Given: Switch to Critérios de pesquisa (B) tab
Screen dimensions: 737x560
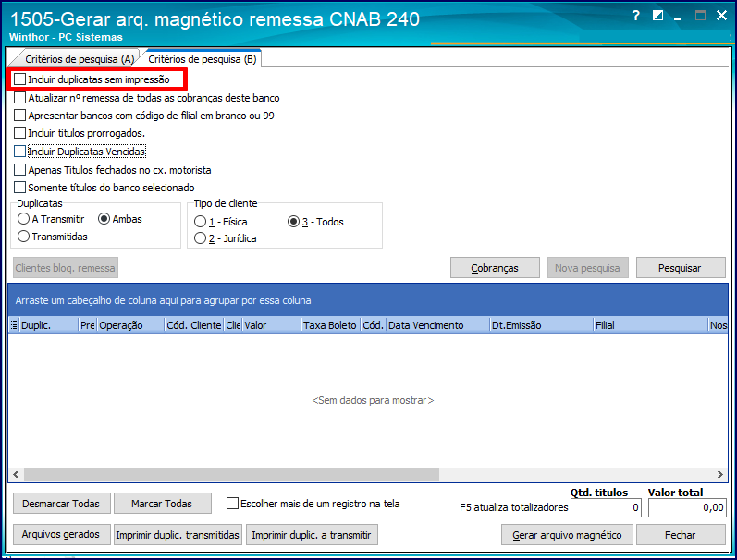Looking at the screenshot, I should coord(203,59).
